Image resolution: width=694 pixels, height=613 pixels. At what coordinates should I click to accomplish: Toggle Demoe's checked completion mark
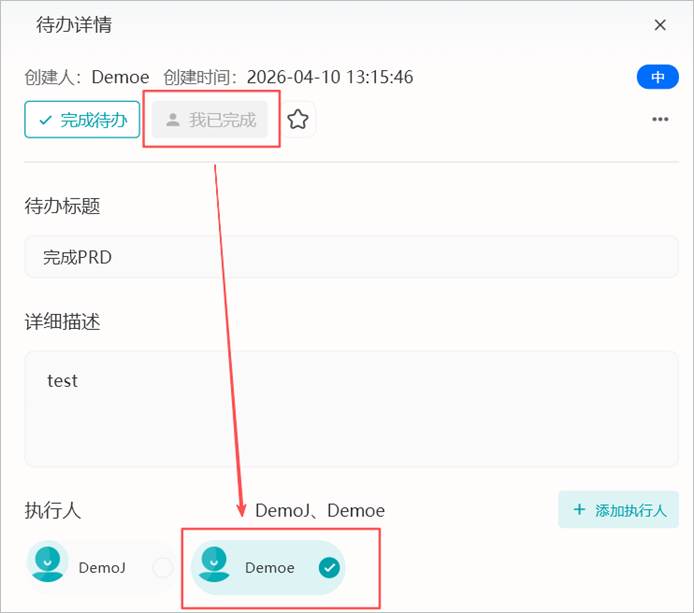click(x=329, y=567)
